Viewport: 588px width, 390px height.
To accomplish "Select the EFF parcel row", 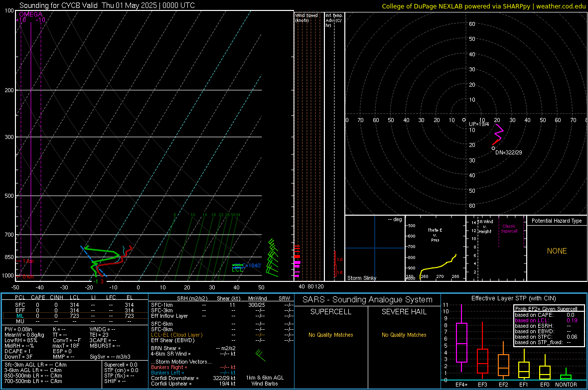I will pyautogui.click(x=74, y=310).
